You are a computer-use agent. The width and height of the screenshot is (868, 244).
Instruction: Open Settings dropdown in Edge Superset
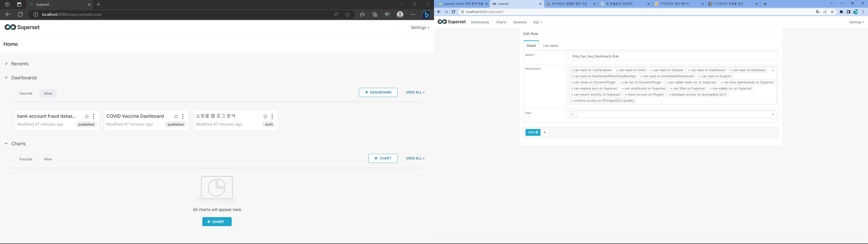tap(420, 28)
